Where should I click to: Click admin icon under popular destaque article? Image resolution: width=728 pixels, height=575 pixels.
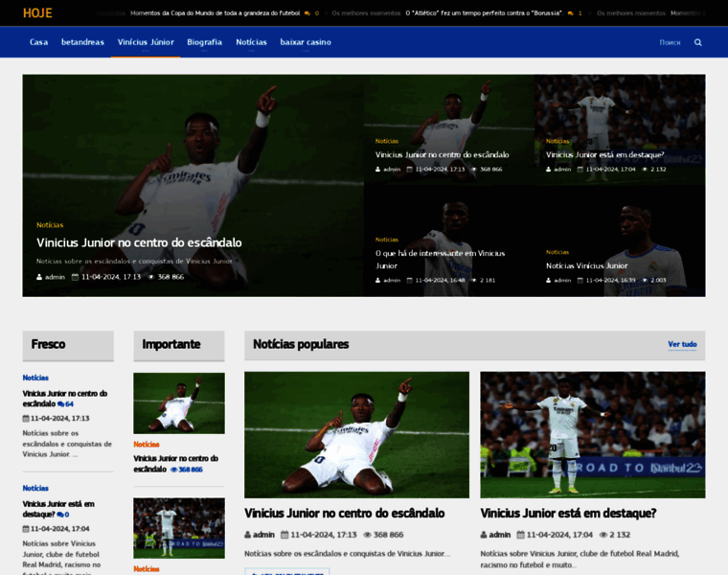click(x=484, y=535)
